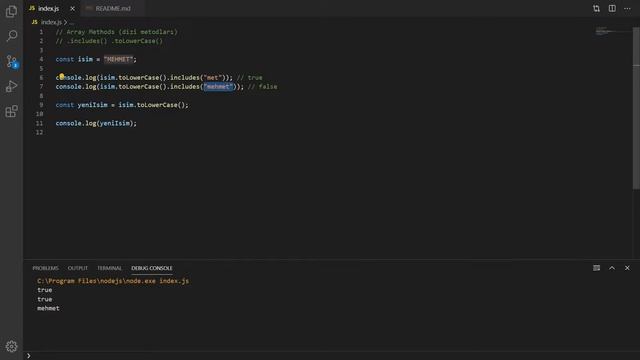Open the editor More Actions menu
Screen dimensions: 640x360
coord(627,9)
